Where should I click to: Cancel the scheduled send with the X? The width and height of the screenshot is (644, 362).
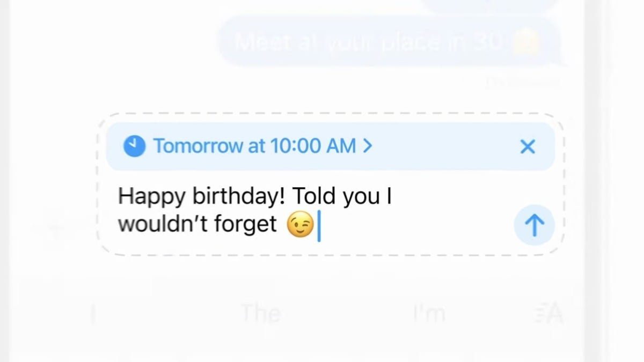528,146
